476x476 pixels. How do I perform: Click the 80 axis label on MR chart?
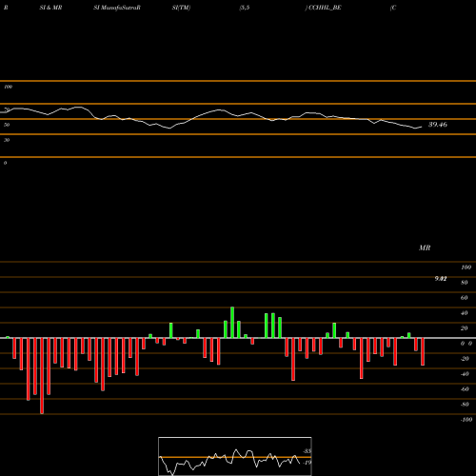point(464,283)
